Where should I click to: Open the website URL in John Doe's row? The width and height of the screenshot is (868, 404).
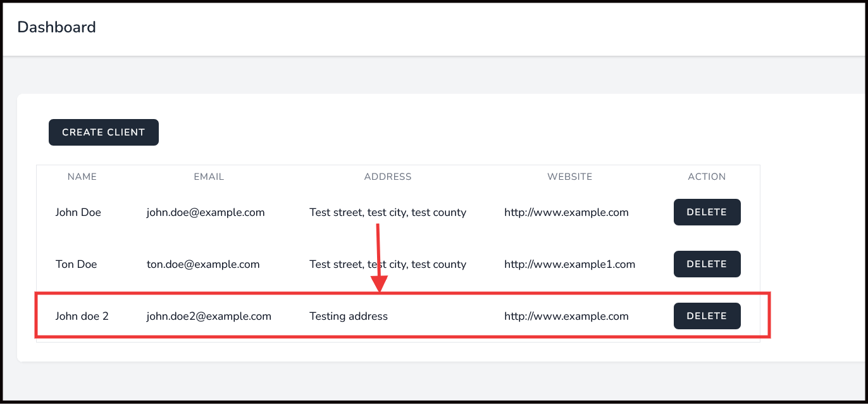[x=566, y=213]
